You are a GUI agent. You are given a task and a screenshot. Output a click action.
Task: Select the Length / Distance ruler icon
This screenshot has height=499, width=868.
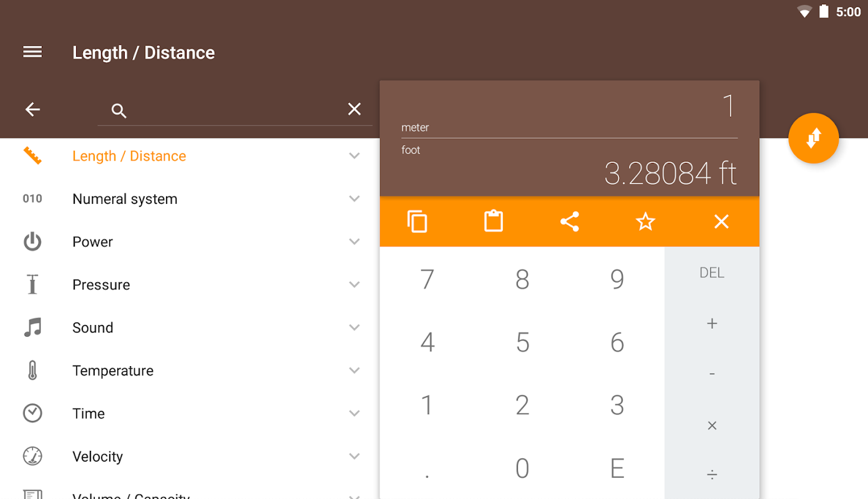(32, 156)
